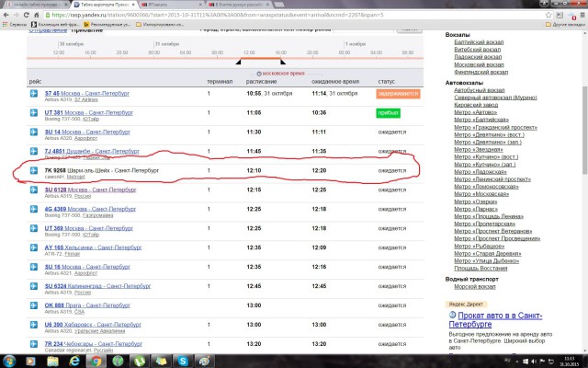The height and width of the screenshot is (368, 588).
Task: Click the timeline at 16:00 on 31 October
Action: pyautogui.click(x=280, y=52)
